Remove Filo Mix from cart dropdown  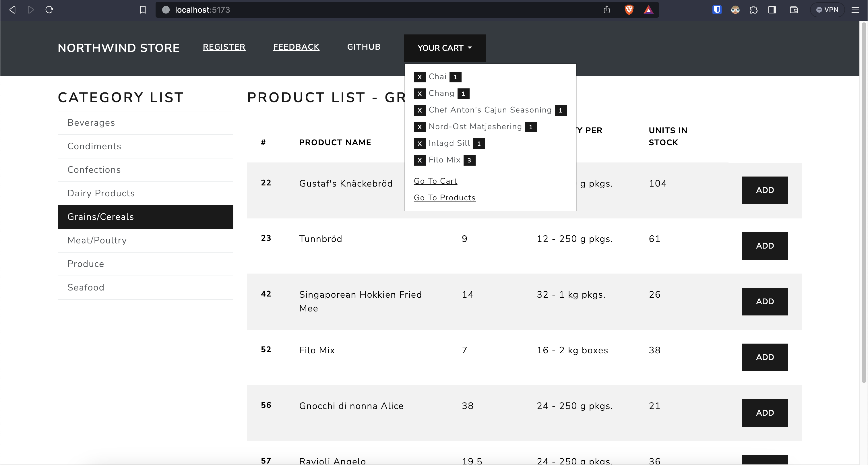(x=420, y=160)
